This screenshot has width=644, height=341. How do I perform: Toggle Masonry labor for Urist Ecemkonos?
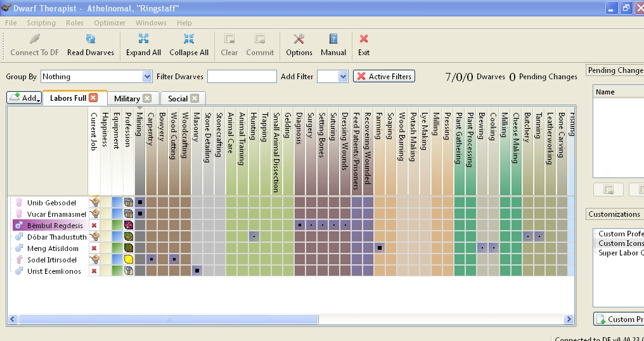coord(197,271)
